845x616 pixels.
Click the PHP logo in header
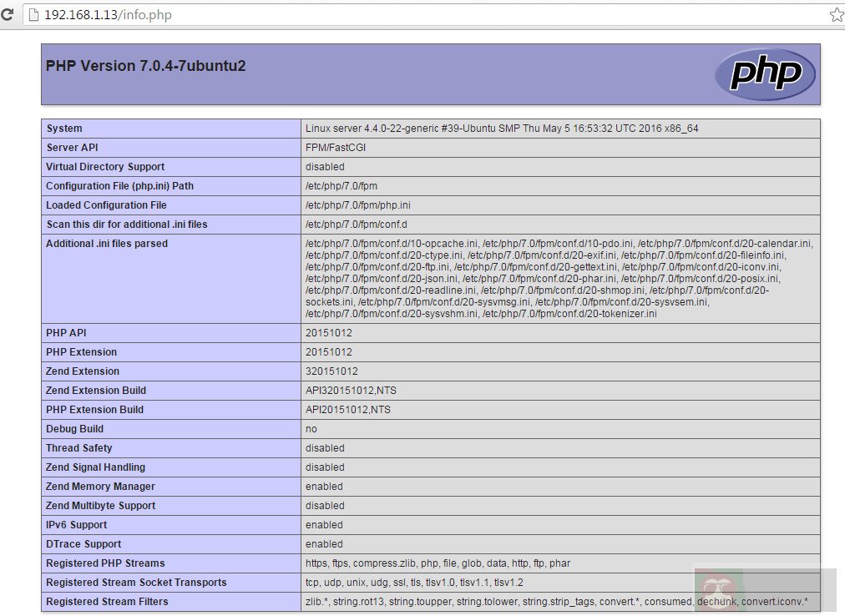[765, 74]
